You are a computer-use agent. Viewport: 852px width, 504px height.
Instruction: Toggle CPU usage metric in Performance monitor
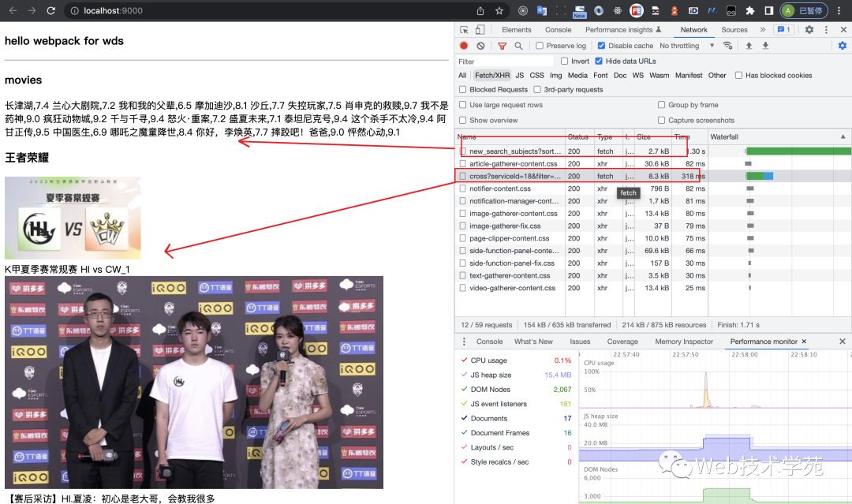point(464,360)
